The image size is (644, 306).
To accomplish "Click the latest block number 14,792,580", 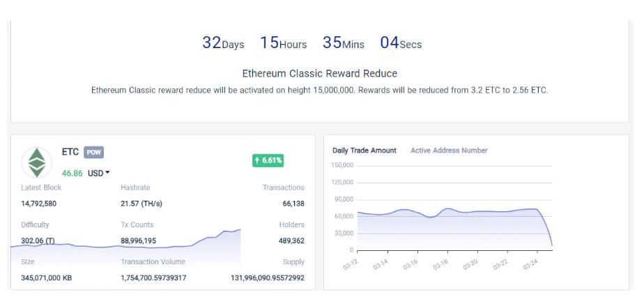I will point(39,204).
